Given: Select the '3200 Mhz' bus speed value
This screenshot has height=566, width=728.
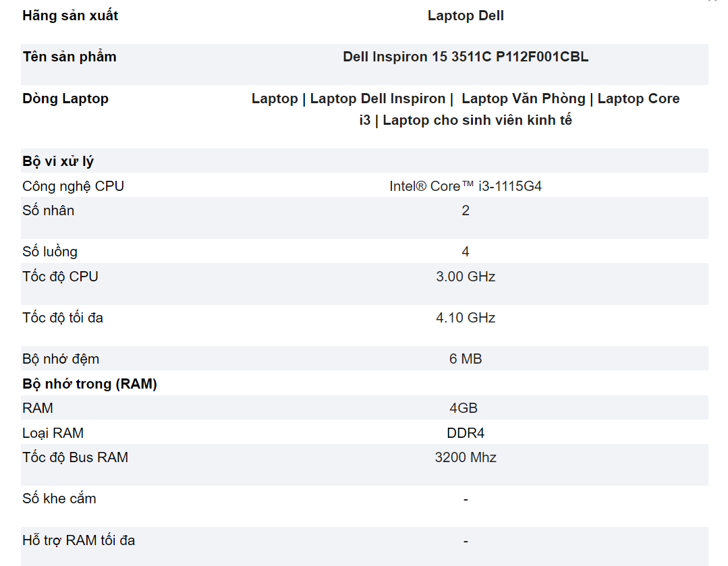Looking at the screenshot, I should pos(466,457).
